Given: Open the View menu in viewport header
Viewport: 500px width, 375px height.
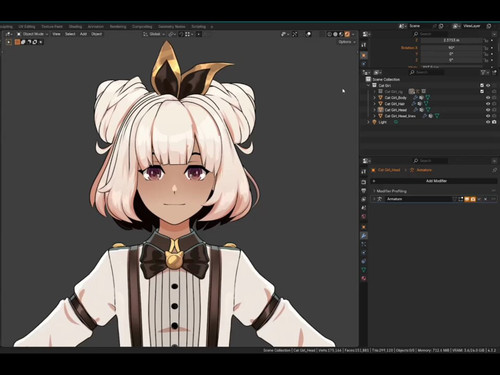Looking at the screenshot, I should click(x=56, y=34).
